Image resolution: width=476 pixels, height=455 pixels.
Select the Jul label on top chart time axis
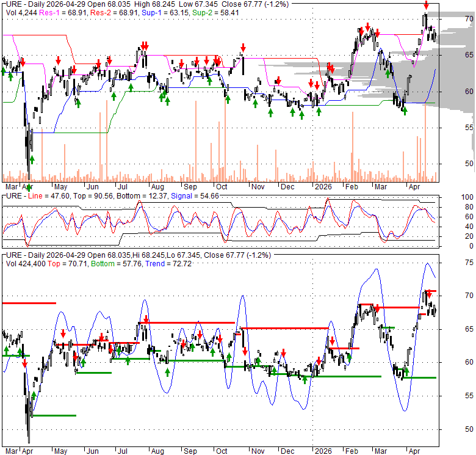(x=122, y=187)
